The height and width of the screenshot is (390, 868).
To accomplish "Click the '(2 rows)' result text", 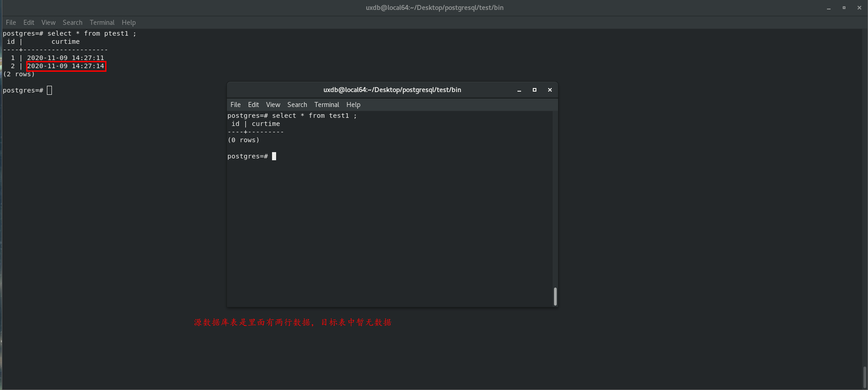I will 19,74.
